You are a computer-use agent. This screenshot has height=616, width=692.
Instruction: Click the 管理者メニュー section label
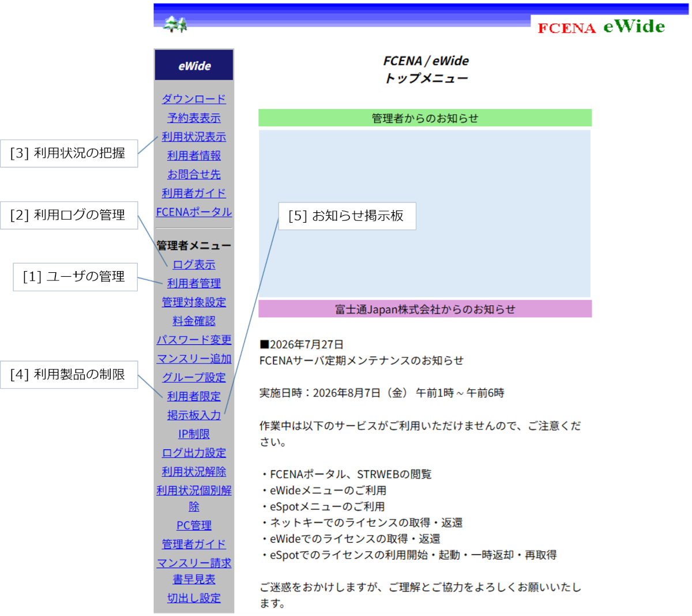coord(194,246)
